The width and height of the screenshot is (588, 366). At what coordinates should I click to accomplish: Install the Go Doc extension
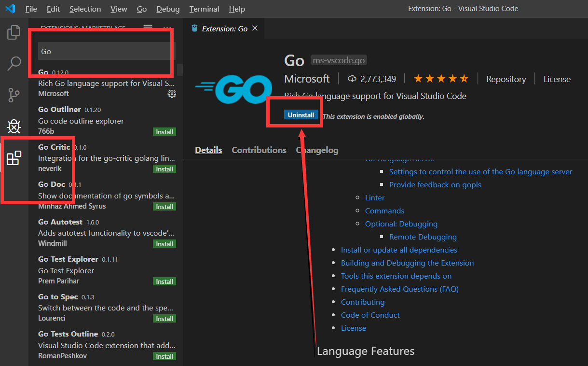(x=164, y=207)
